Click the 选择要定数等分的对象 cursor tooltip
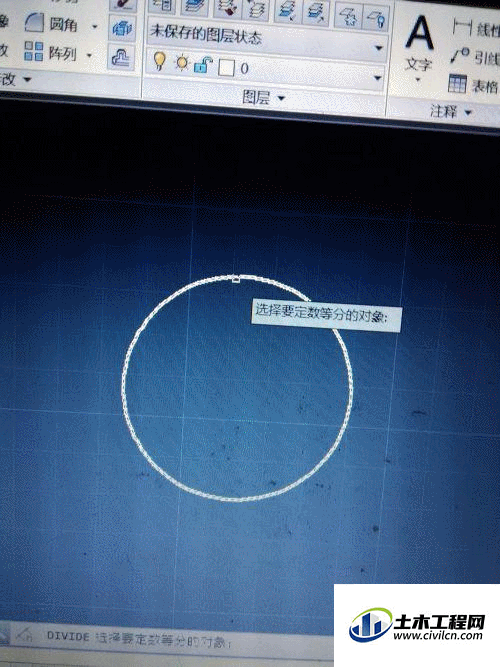 (326, 316)
